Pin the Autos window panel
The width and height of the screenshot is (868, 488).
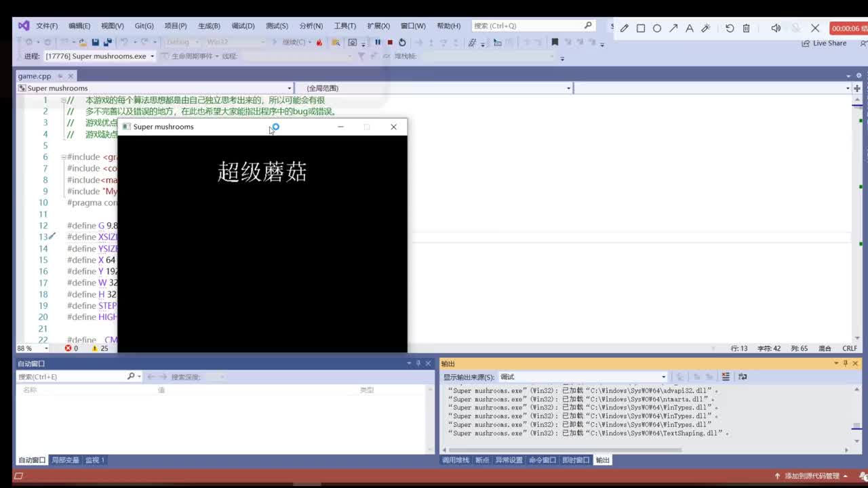[x=418, y=364]
